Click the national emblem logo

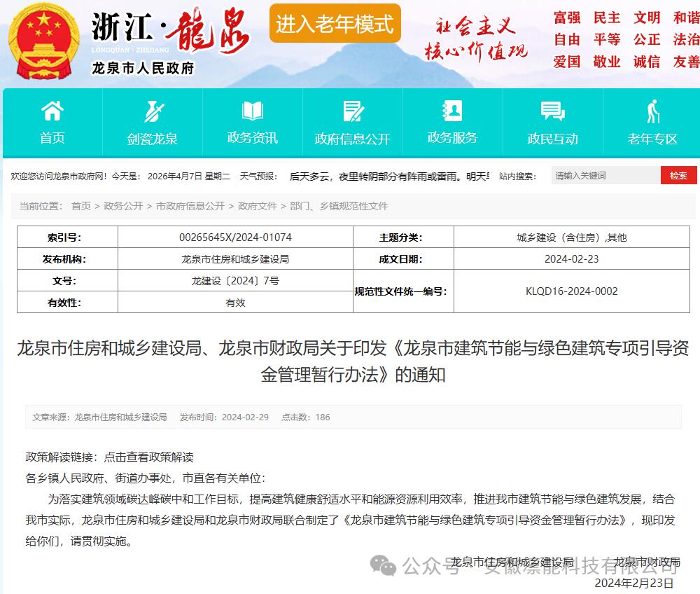point(43,41)
